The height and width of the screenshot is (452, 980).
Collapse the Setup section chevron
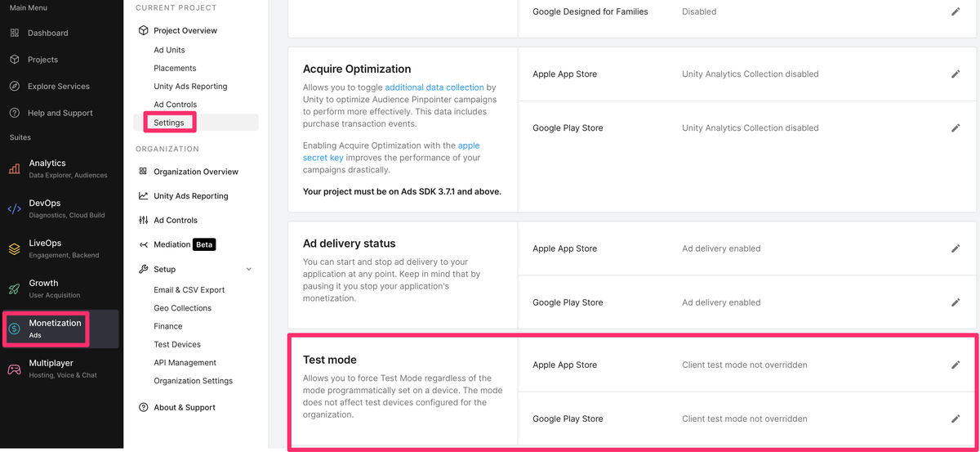(x=249, y=269)
